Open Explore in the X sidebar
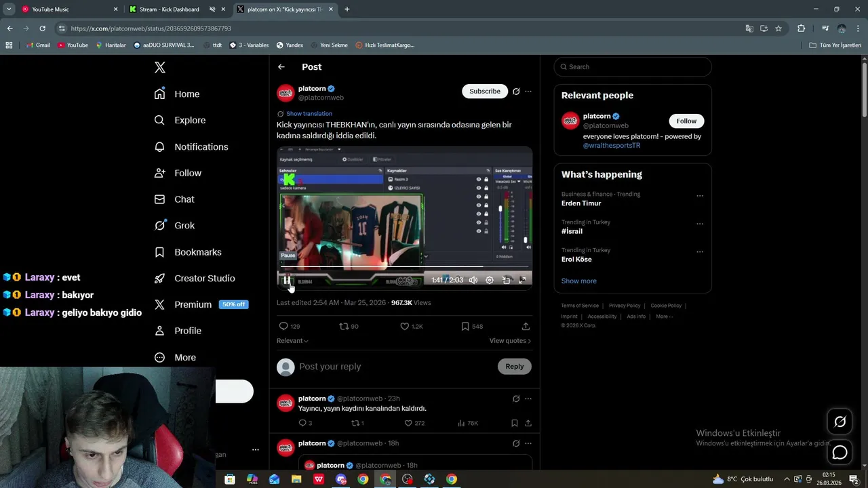 [x=180, y=120]
